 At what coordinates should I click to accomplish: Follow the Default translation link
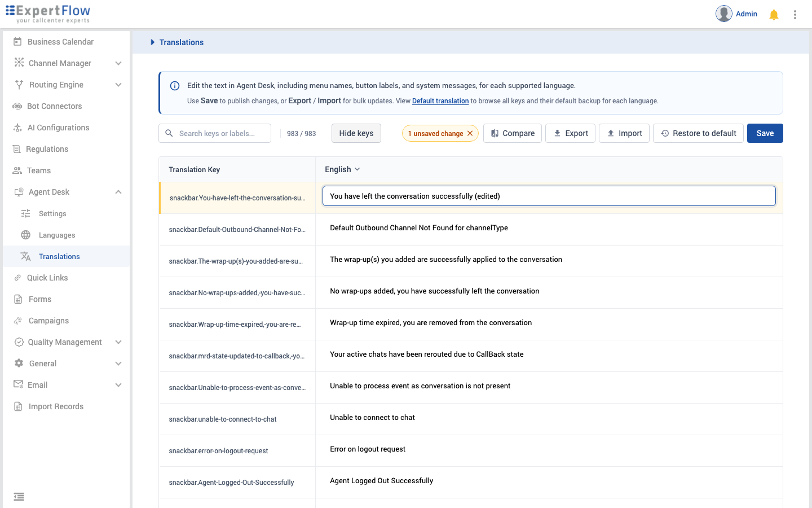440,101
